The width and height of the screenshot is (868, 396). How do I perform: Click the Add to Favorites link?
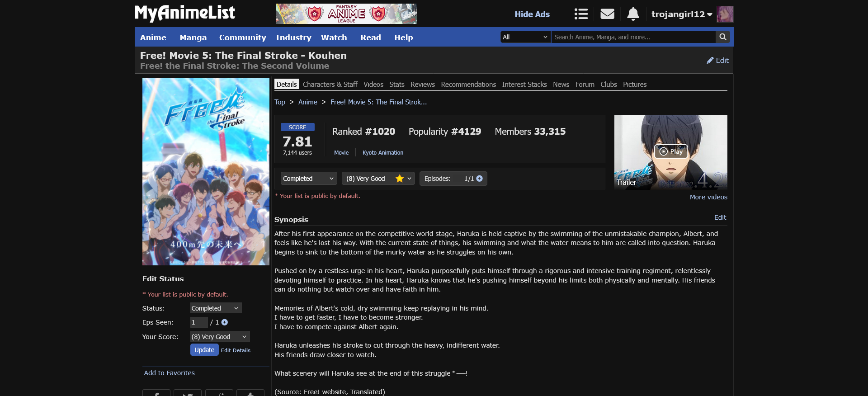point(169,373)
